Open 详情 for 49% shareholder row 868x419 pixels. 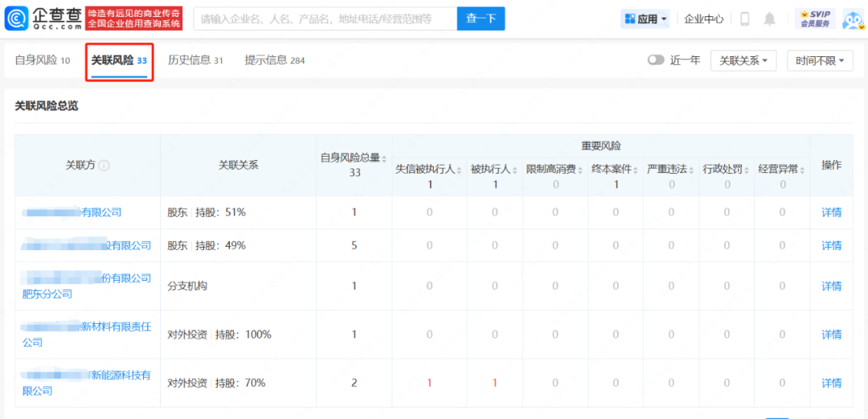point(832,245)
